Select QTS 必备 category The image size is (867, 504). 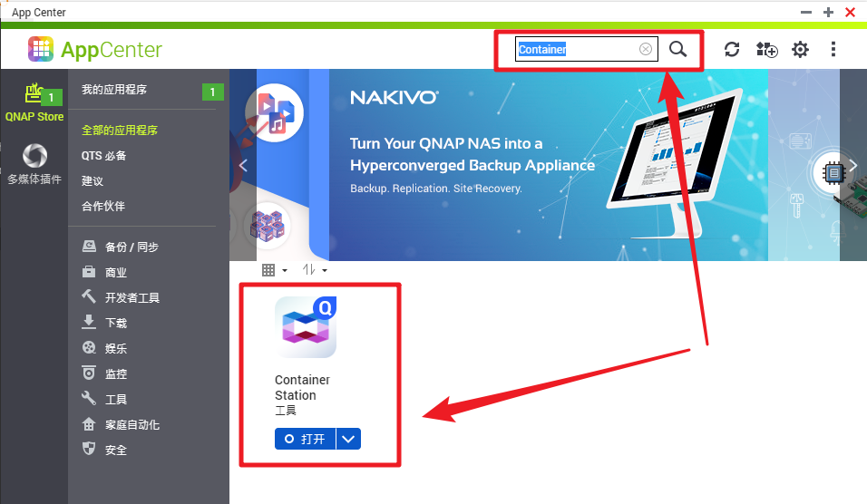click(104, 156)
